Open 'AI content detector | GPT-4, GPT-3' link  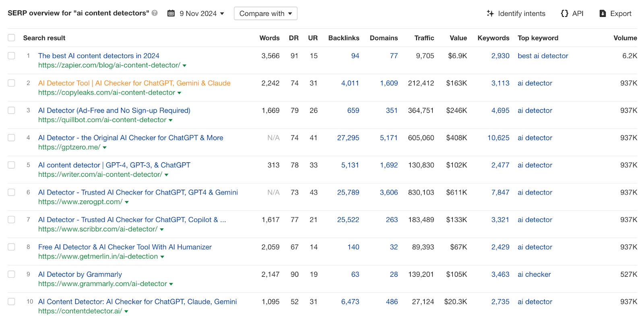(x=114, y=165)
